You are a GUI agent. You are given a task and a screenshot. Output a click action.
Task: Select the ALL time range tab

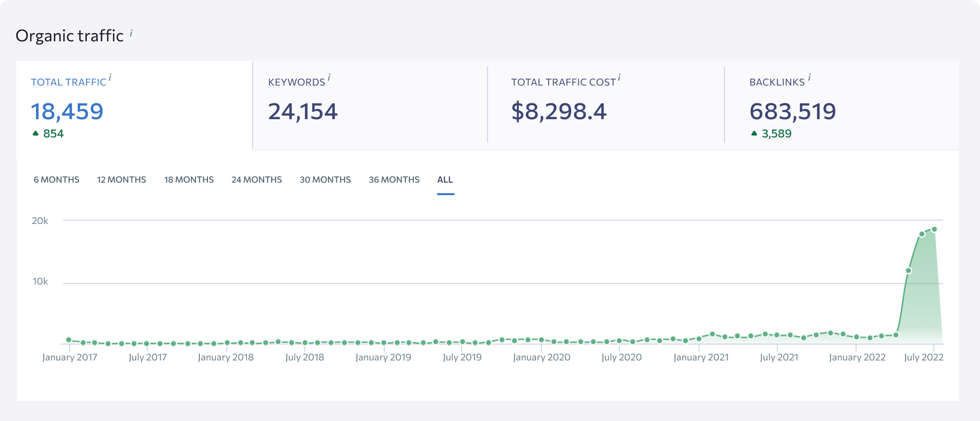[x=445, y=180]
